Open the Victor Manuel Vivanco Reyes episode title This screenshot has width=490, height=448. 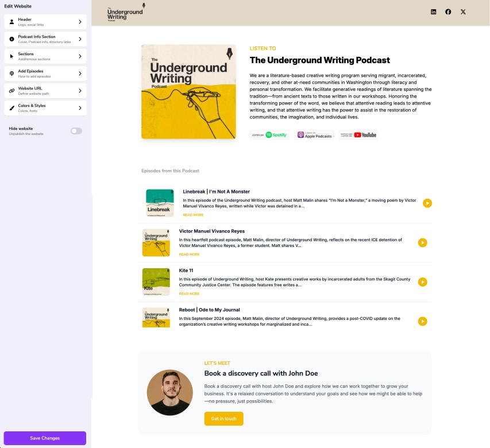212,231
